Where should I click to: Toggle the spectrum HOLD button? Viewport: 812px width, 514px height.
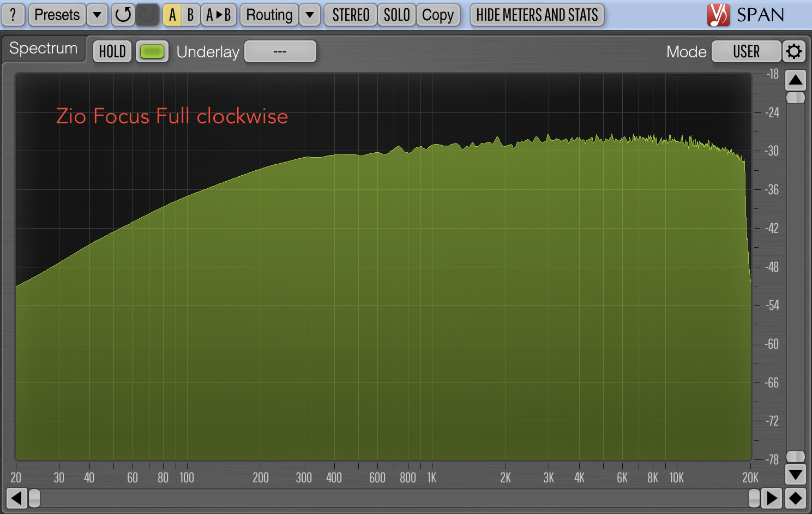click(112, 51)
